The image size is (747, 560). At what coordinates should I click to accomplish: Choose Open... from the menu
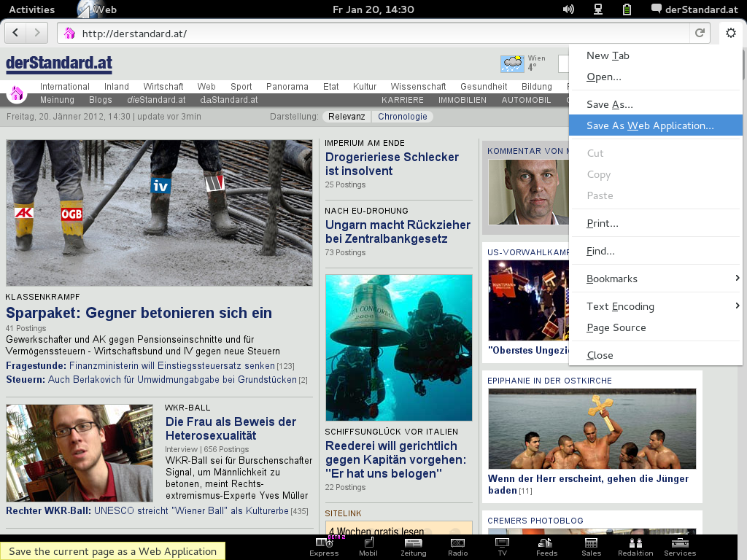tap(656, 77)
